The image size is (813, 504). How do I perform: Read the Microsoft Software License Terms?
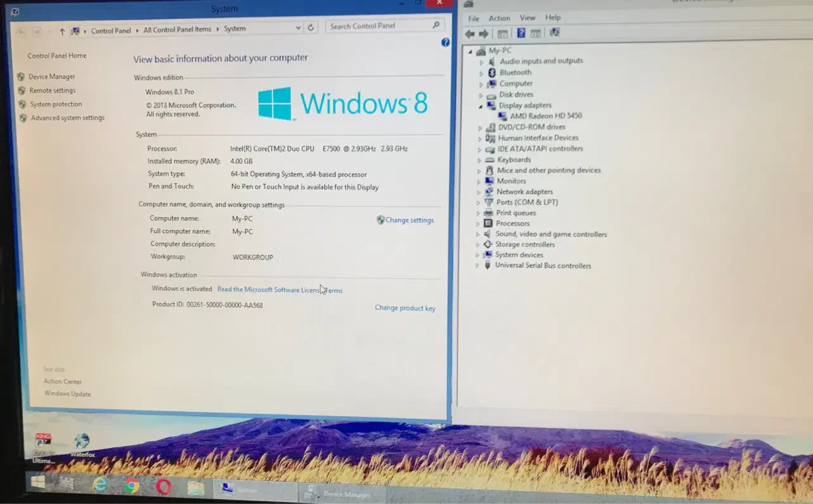point(280,290)
